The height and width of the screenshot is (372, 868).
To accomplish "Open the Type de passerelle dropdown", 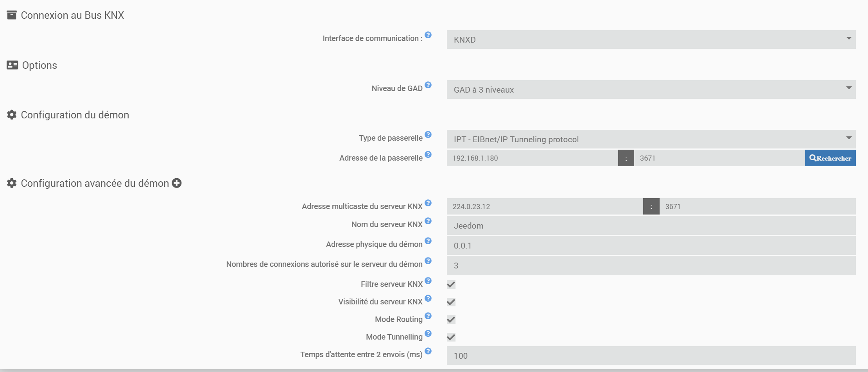I will coord(651,139).
